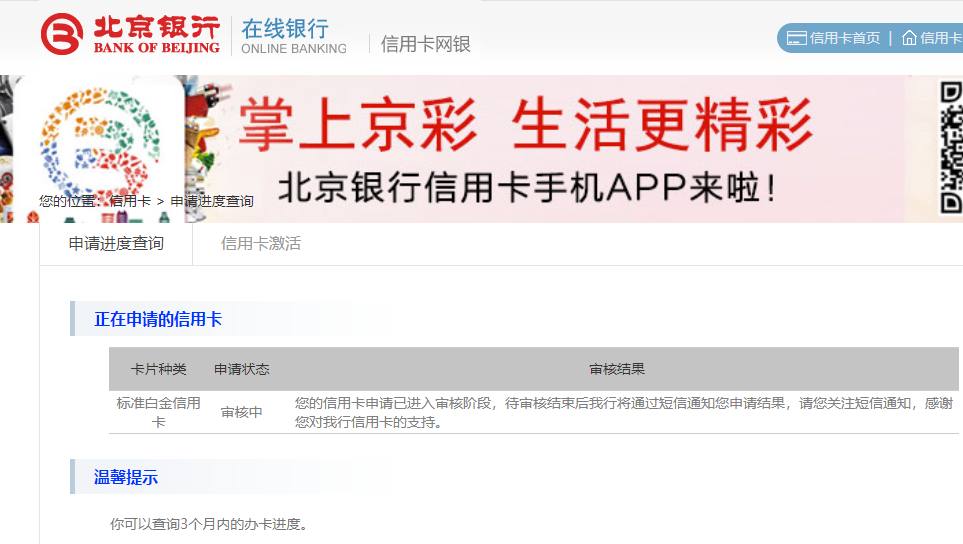Click the QR code on the banner
963x544 pixels.
click(x=951, y=148)
